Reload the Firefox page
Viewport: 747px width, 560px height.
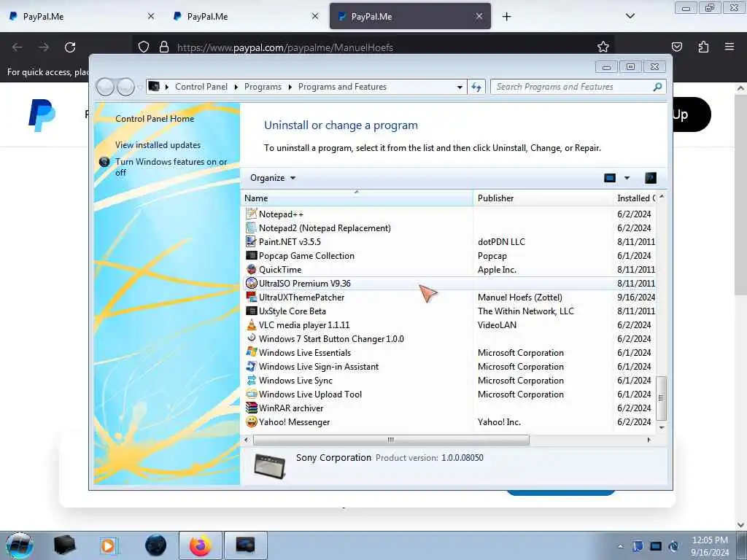pyautogui.click(x=70, y=47)
